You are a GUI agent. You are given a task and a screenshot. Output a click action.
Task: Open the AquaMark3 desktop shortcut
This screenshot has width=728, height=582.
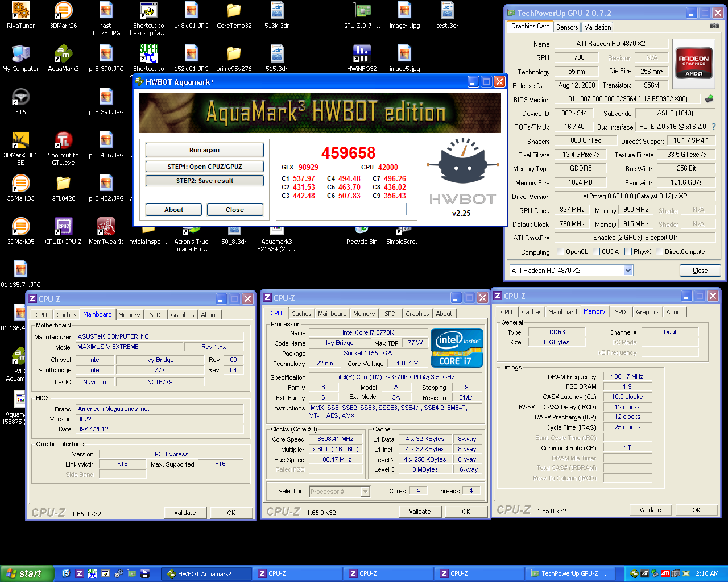63,59
